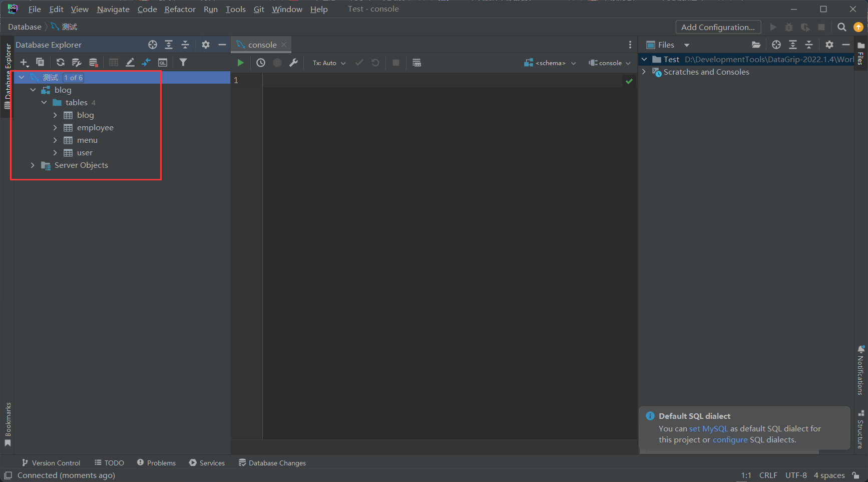The width and height of the screenshot is (868, 482).
Task: Click the orange update arrow icon
Action: click(858, 27)
